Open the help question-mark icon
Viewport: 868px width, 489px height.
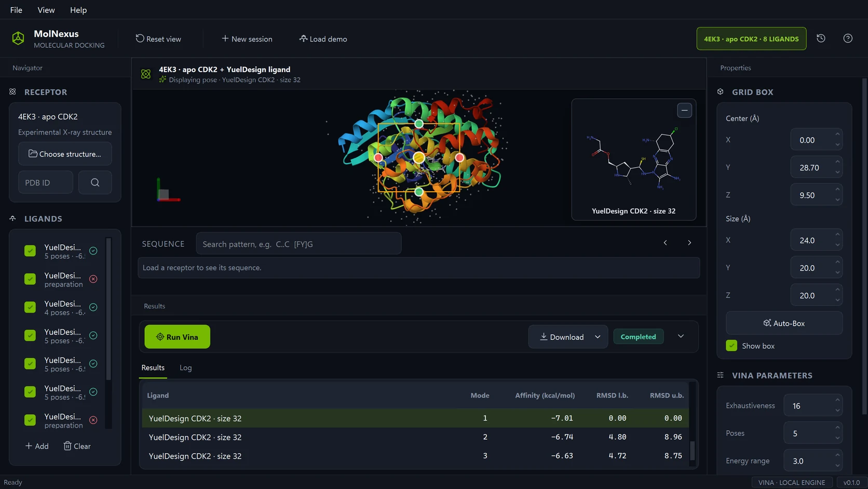(848, 38)
